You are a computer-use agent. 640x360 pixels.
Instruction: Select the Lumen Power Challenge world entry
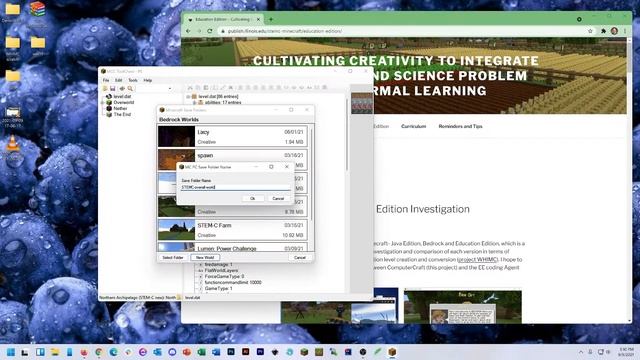[x=232, y=247]
